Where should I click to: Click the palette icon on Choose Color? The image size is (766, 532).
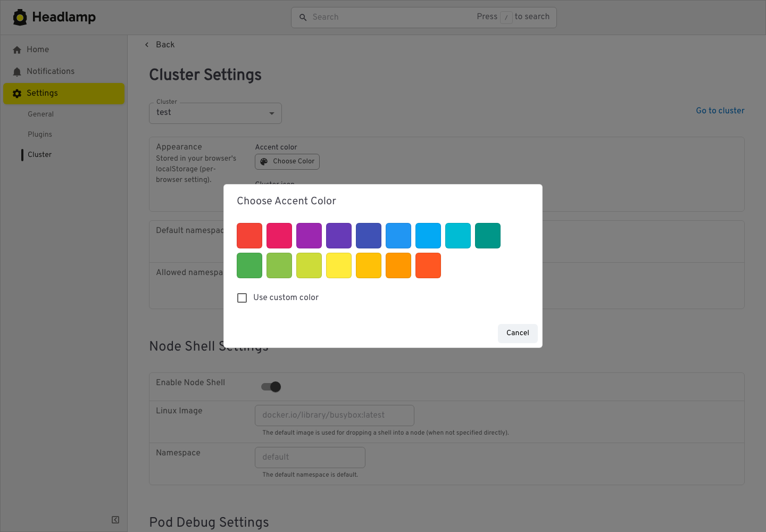[264, 162]
